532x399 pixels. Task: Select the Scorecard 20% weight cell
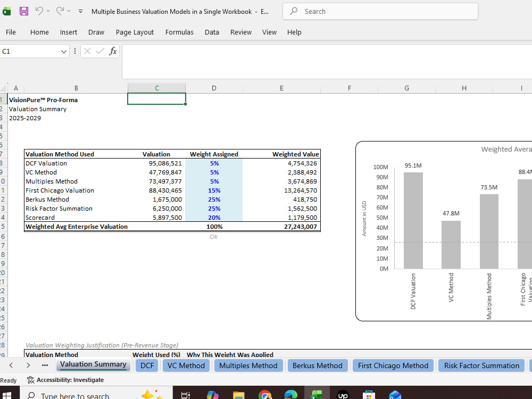click(x=214, y=218)
